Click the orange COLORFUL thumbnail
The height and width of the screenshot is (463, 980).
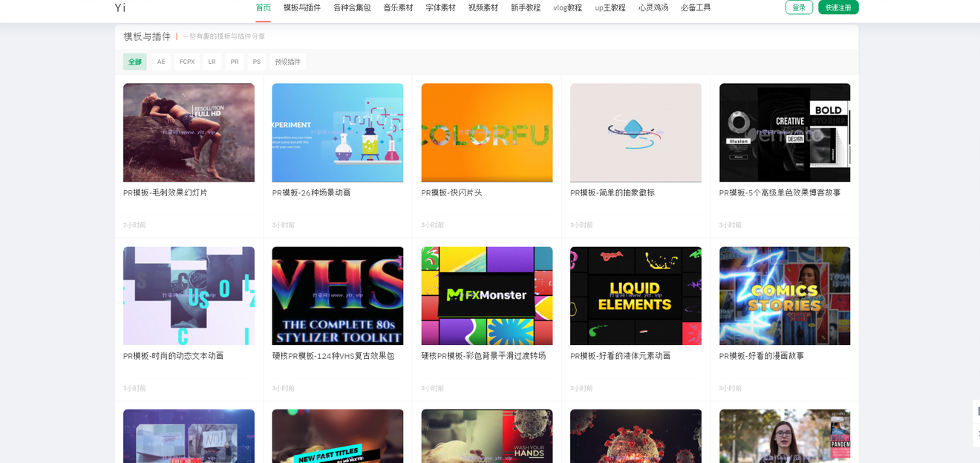[x=487, y=132]
